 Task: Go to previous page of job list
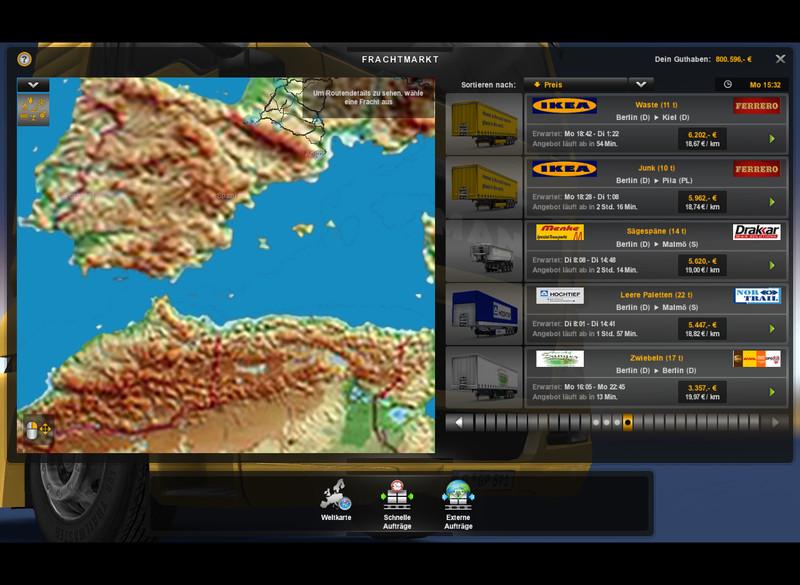(459, 422)
